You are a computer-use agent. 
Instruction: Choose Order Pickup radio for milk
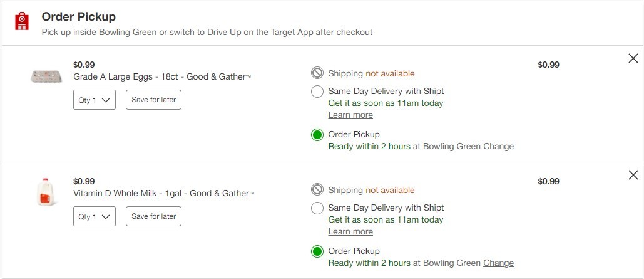[x=317, y=251]
